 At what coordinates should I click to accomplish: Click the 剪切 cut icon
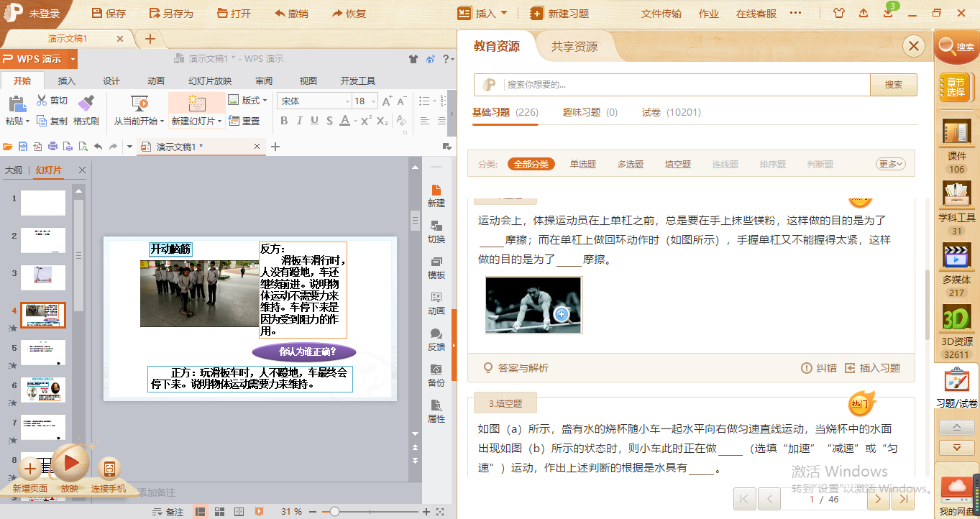tap(42, 101)
